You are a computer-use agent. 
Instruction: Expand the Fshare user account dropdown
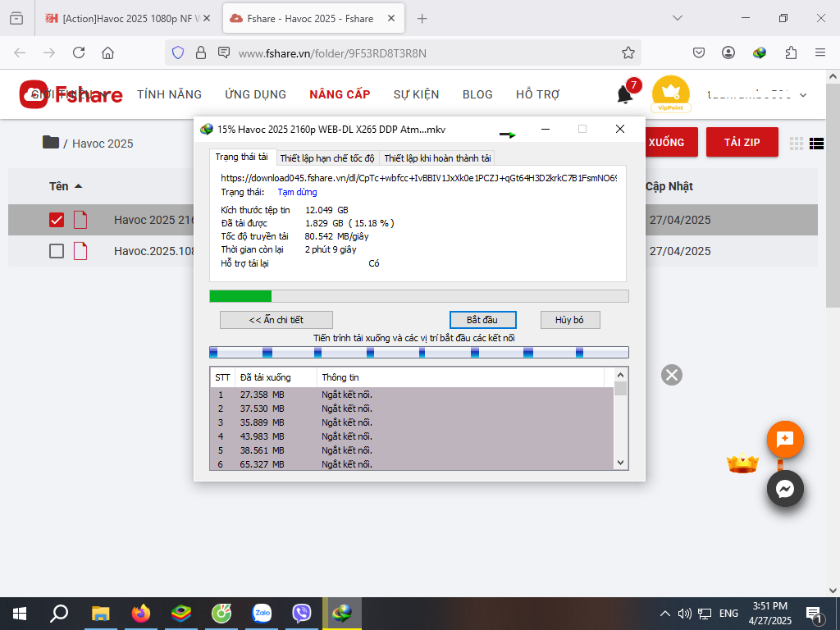[803, 95]
